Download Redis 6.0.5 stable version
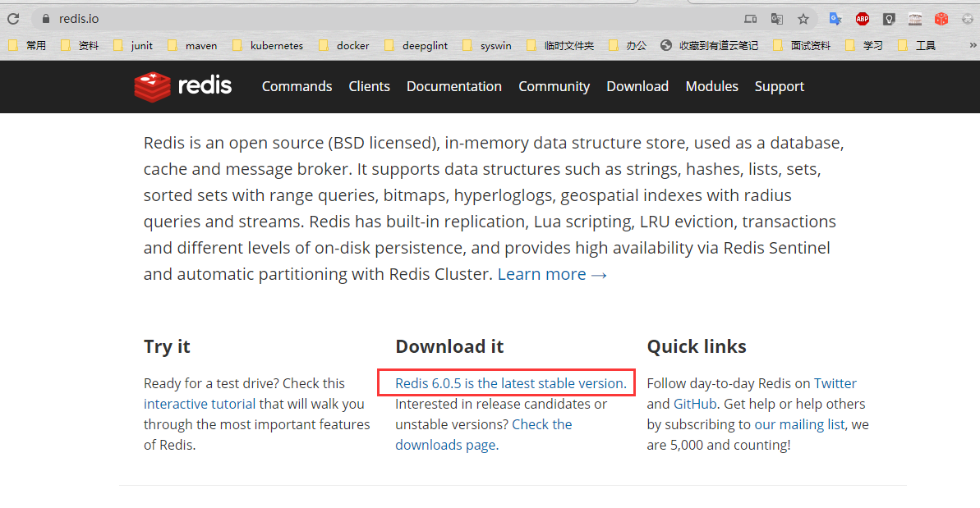 click(x=509, y=383)
